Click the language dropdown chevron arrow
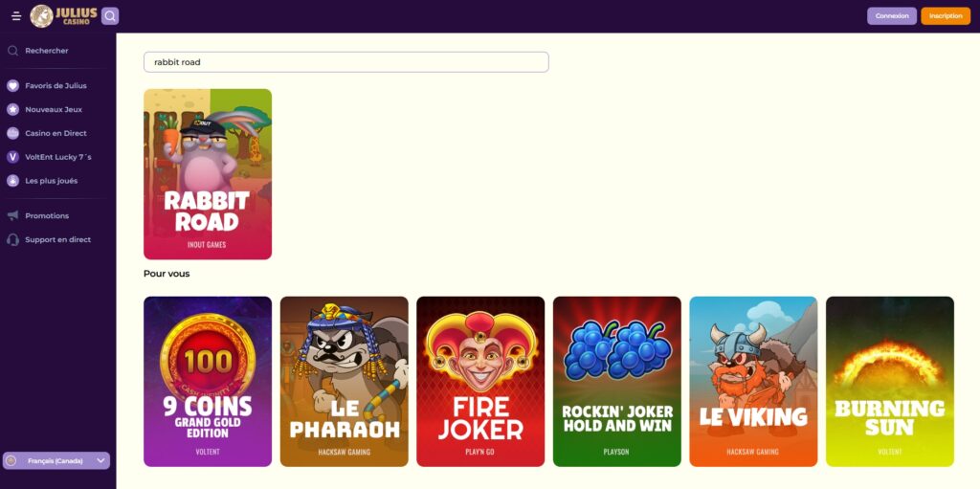Image resolution: width=980 pixels, height=489 pixels. tap(100, 461)
